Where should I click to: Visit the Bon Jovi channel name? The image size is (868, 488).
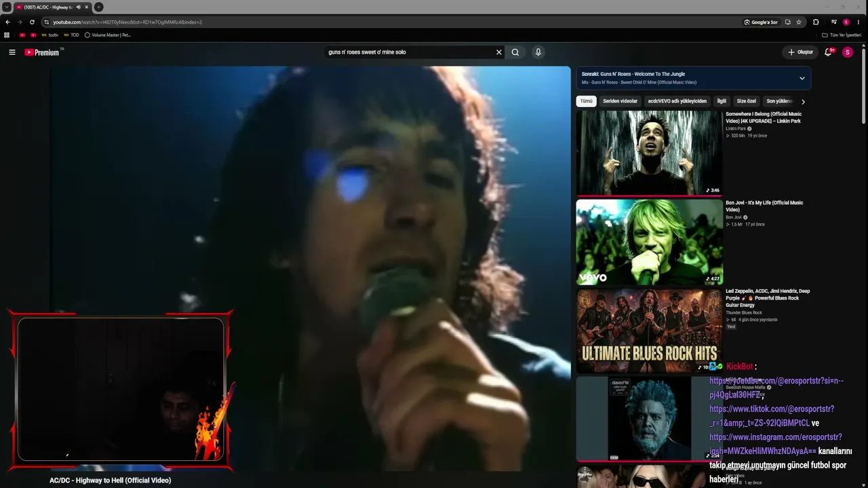[x=734, y=218]
